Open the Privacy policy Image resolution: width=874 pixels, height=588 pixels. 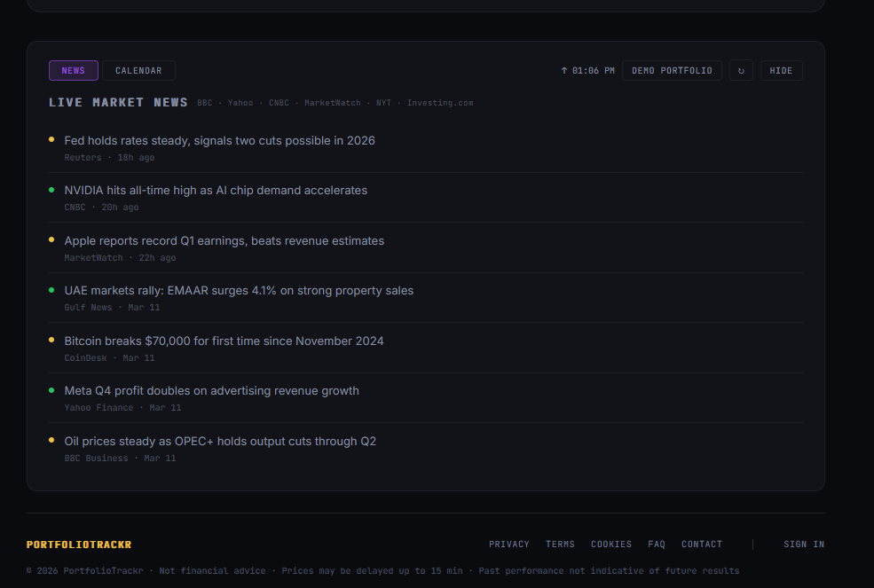(x=509, y=544)
